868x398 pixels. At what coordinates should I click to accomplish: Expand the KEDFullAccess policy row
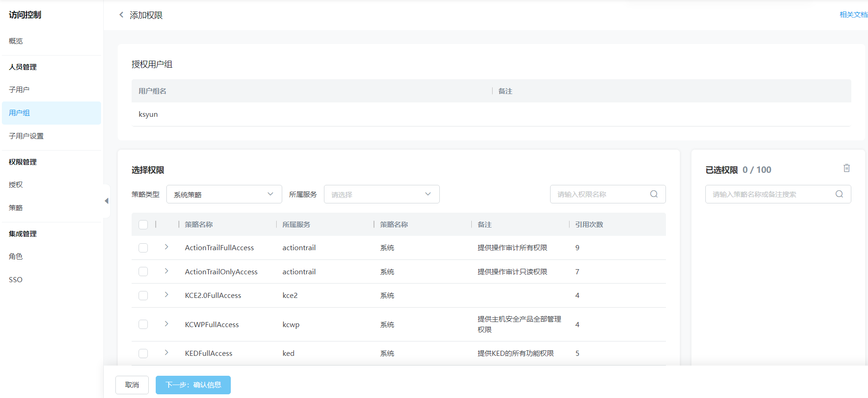click(166, 353)
